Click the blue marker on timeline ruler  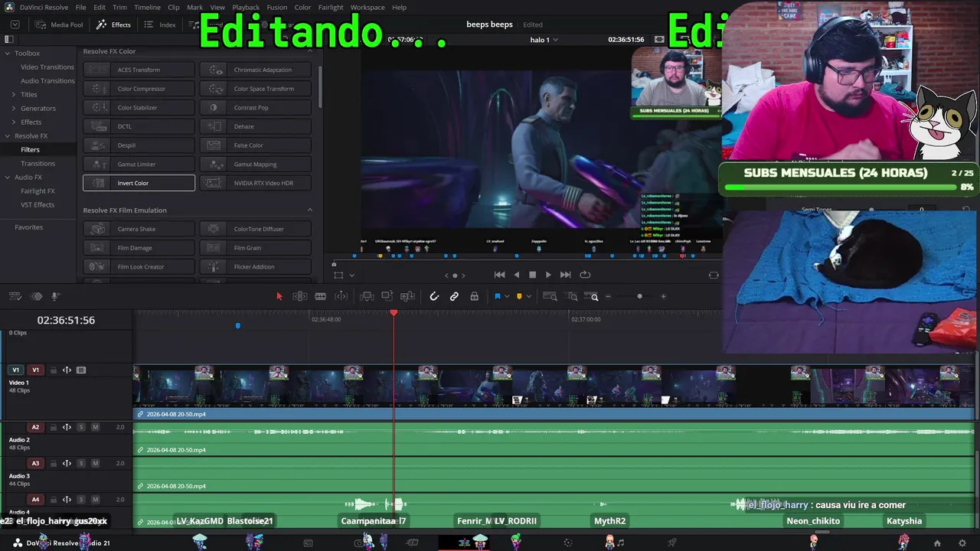click(238, 326)
